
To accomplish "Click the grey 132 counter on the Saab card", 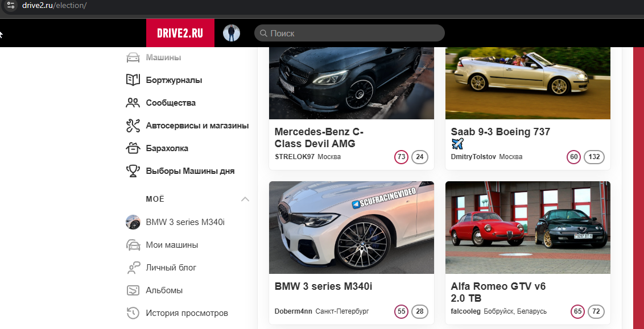I will pos(594,157).
